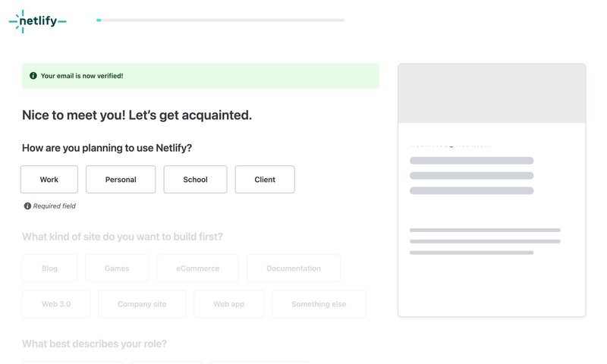Select eCommerce site type
Screen dimensions: 607x364
(197, 268)
